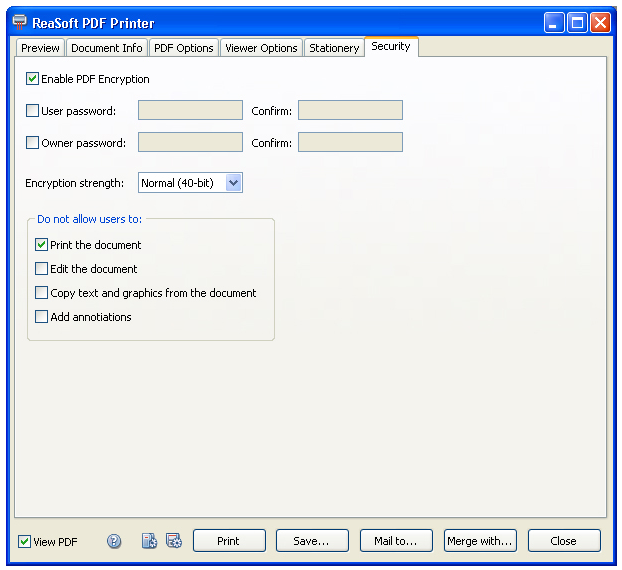This screenshot has width=622, height=570.
Task: Click the Print button
Action: [x=229, y=541]
